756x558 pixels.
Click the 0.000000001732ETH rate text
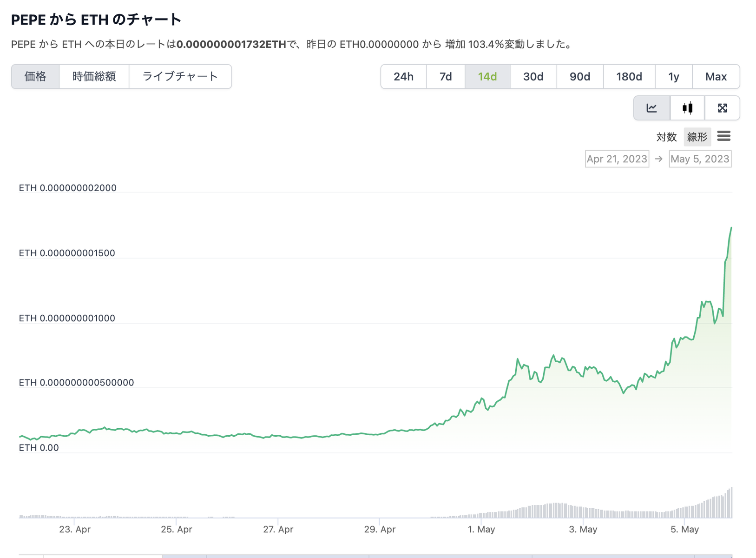(231, 44)
